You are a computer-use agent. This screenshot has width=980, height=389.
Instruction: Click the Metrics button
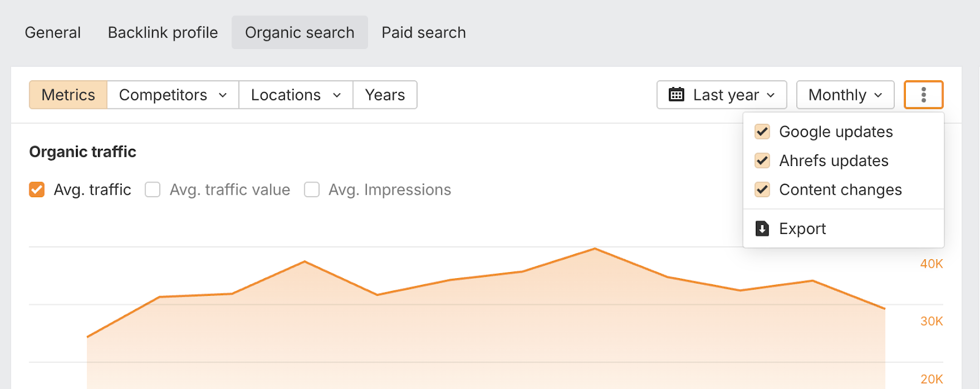coord(68,95)
